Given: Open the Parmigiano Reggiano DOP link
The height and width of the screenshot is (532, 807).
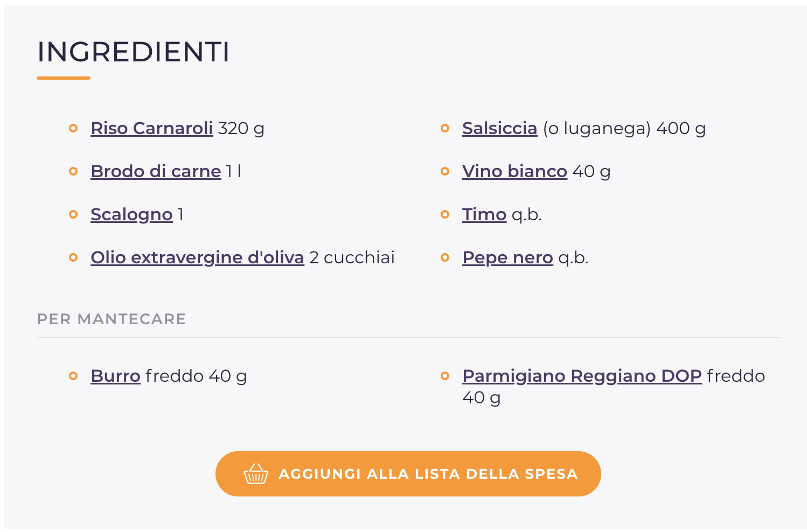Looking at the screenshot, I should [x=582, y=376].
